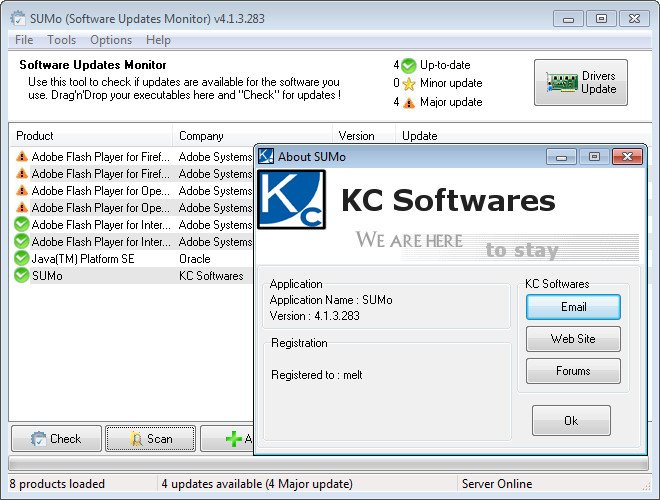
Task: Minimize the SUMo main window
Action: coord(568,19)
